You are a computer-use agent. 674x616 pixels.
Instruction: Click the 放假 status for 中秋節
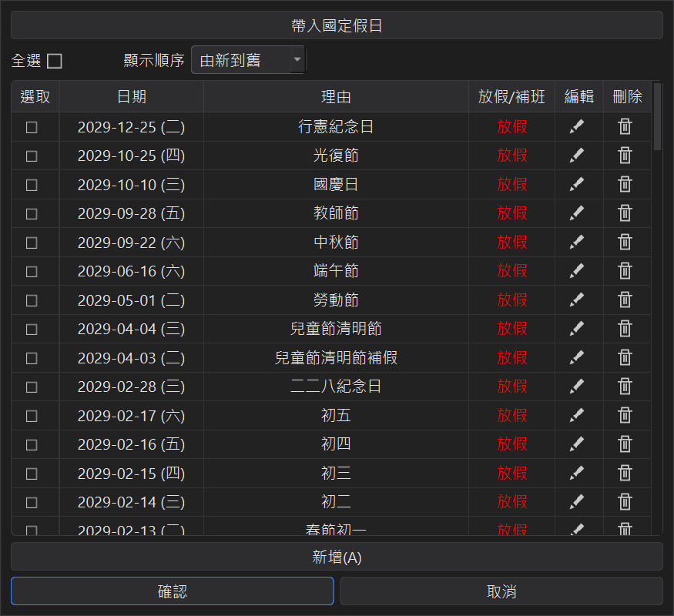(512, 243)
